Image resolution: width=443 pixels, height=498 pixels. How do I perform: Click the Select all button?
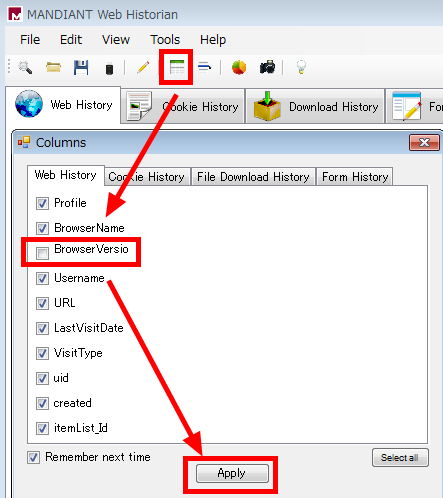(x=400, y=458)
